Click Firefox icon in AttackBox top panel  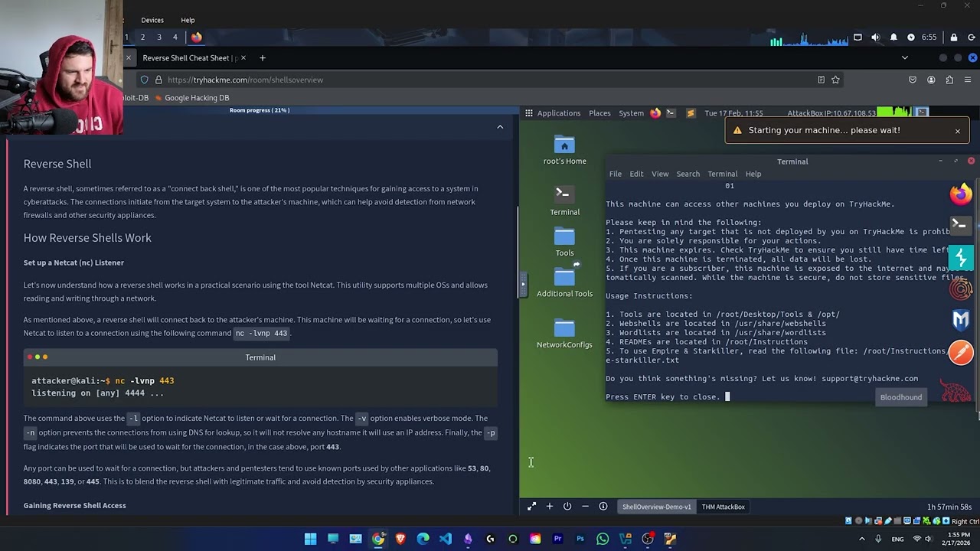coord(655,112)
